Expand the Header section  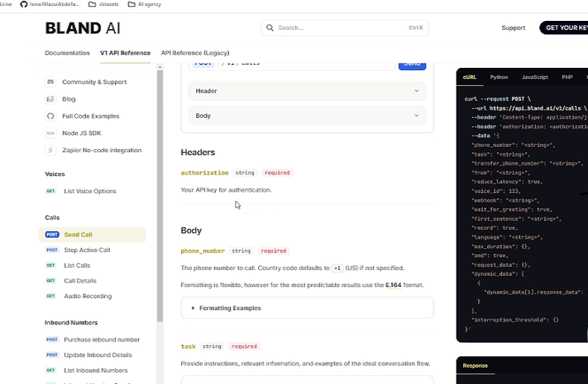pos(307,91)
